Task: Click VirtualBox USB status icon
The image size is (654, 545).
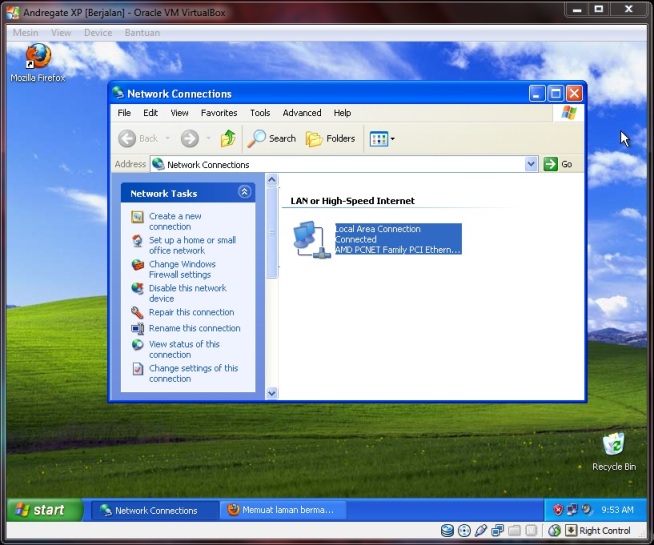Action: tap(480, 530)
